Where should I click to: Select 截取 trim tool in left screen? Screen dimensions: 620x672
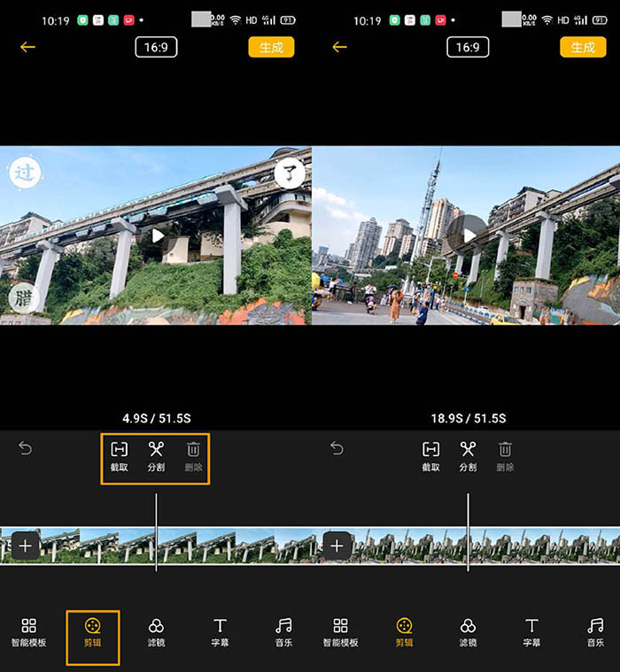(120, 457)
